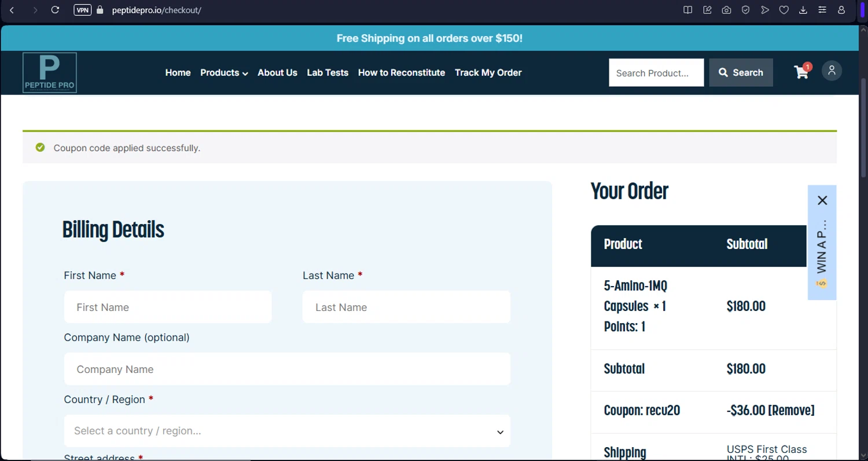Focus the First Name field
Viewport: 868px width, 461px height.
tap(168, 307)
